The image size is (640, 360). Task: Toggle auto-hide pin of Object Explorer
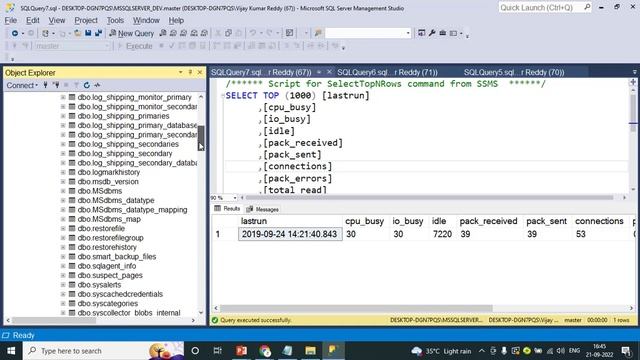[190, 72]
